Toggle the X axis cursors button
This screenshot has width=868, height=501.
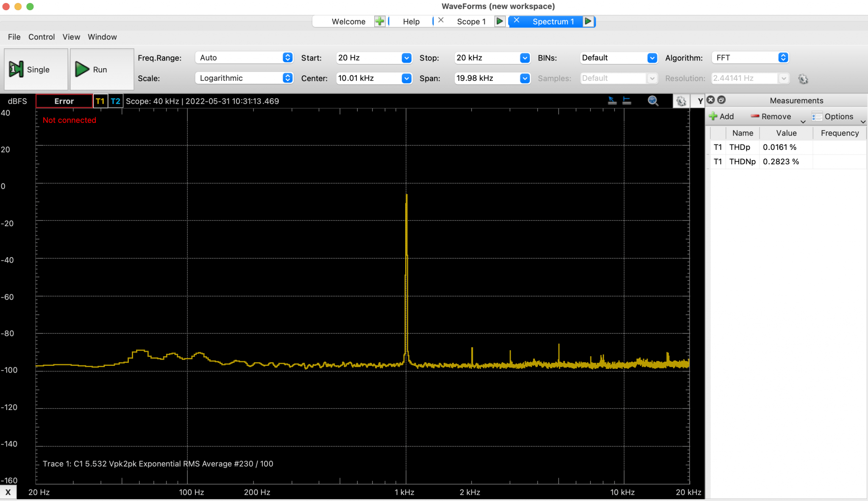(8, 492)
